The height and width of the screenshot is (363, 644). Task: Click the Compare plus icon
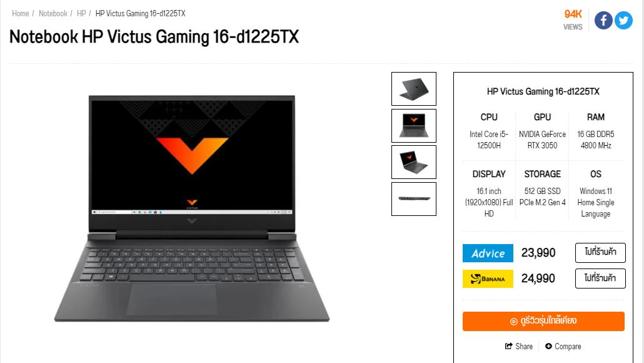[x=549, y=346]
